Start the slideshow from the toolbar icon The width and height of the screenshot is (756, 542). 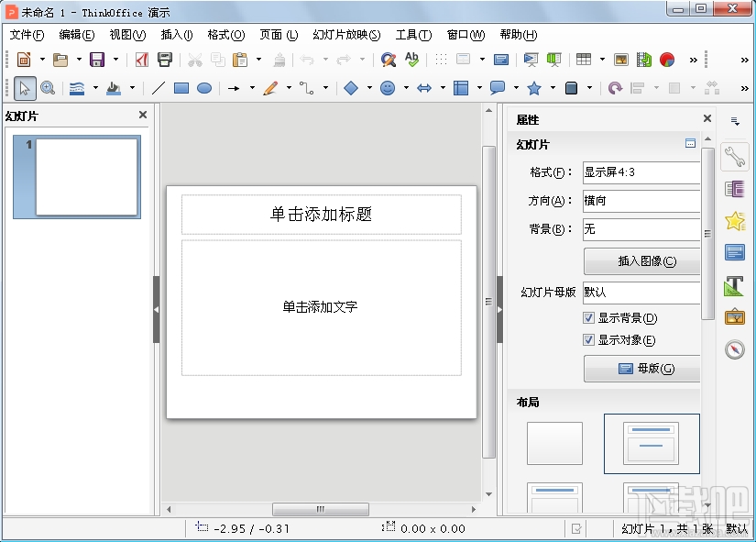pyautogui.click(x=530, y=59)
